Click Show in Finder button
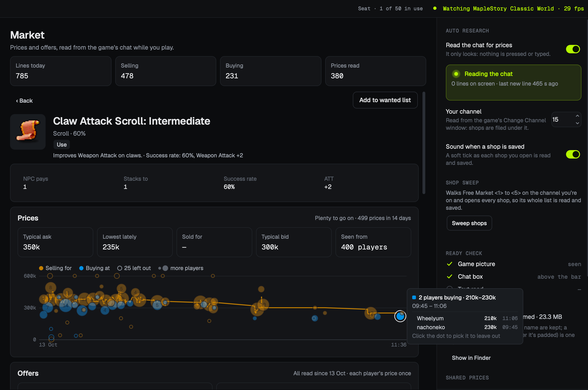The width and height of the screenshot is (588, 390). pyautogui.click(x=471, y=358)
